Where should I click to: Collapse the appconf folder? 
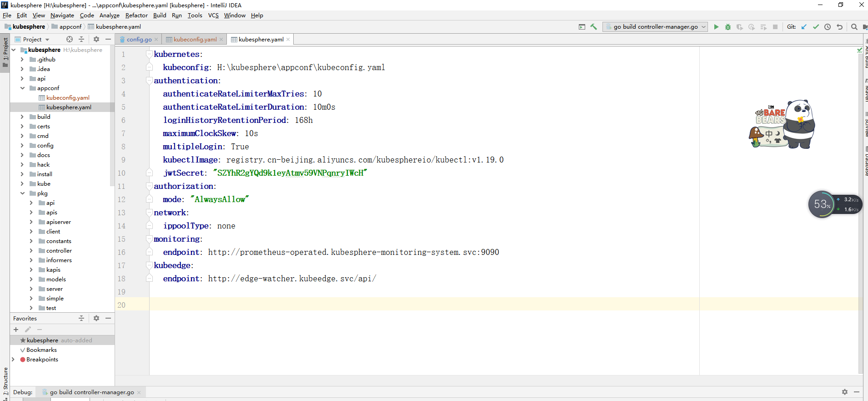(x=22, y=88)
